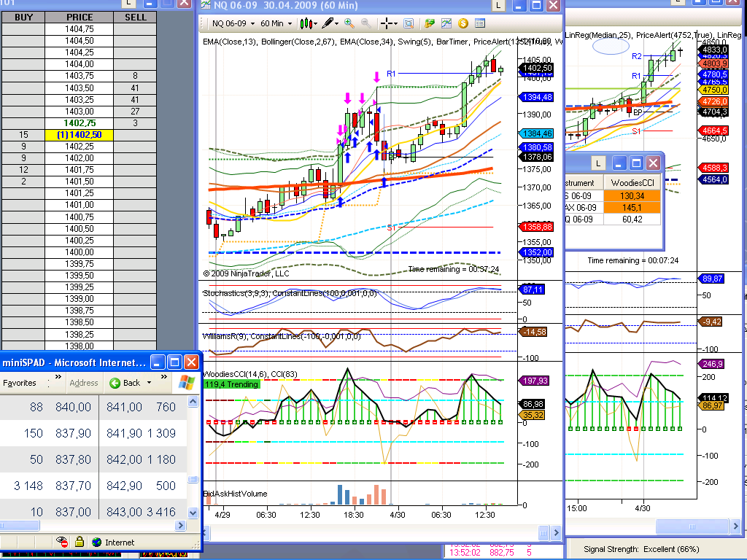Select the drawing tools pen icon
747x560 pixels.
(x=327, y=23)
